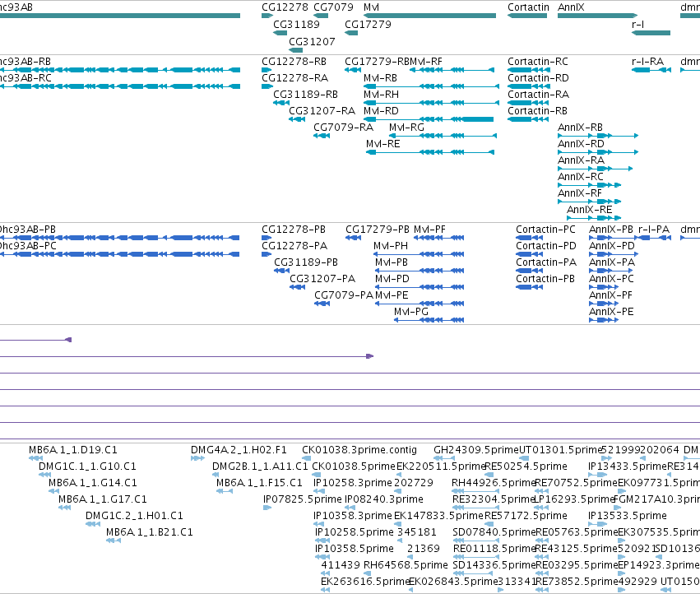The height and width of the screenshot is (594, 700).
Task: Click EST MB6A.1_1.F15.C1
Action: [225, 491]
